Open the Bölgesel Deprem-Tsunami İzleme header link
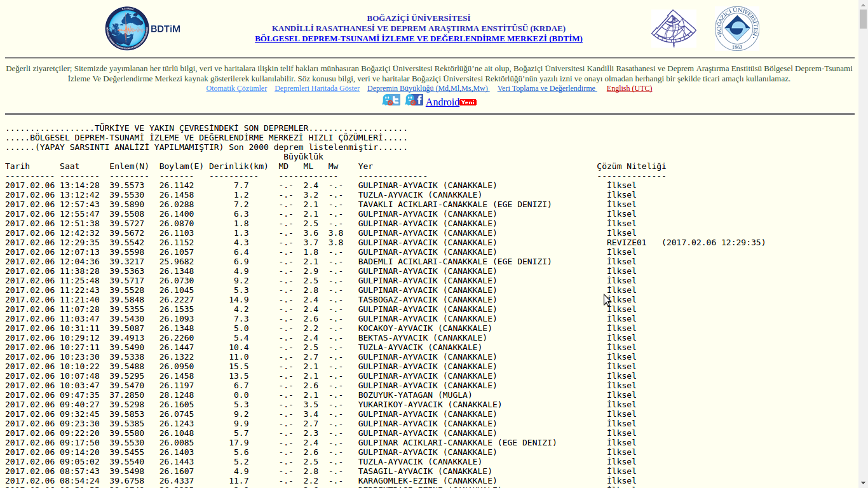The image size is (868, 488). pos(419,39)
